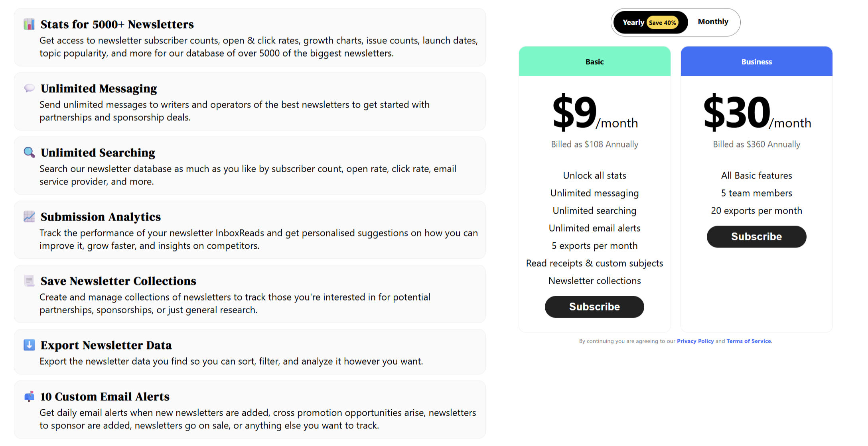Subscribe to the Business plan
Image resolution: width=868 pixels, height=446 pixels.
pyautogui.click(x=756, y=236)
